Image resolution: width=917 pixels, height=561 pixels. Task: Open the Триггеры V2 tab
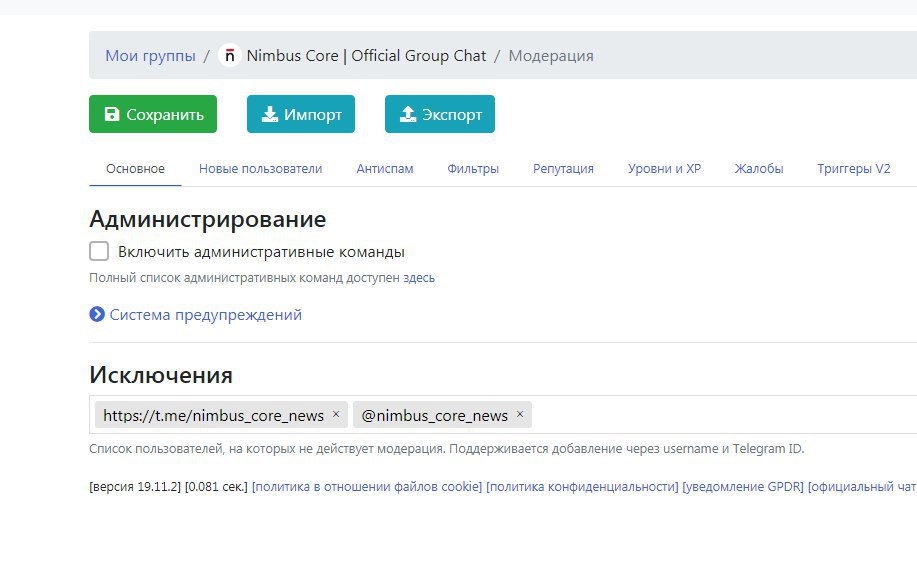click(854, 169)
